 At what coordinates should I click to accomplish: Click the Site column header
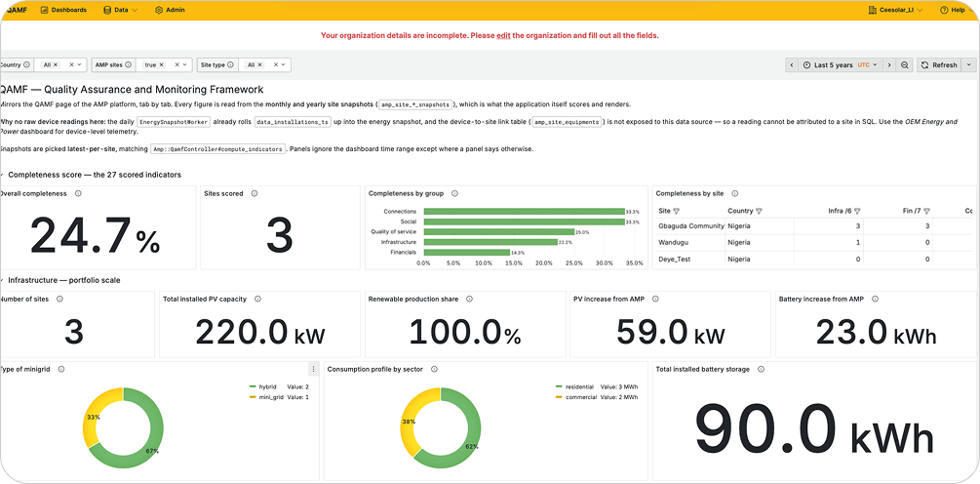click(664, 212)
